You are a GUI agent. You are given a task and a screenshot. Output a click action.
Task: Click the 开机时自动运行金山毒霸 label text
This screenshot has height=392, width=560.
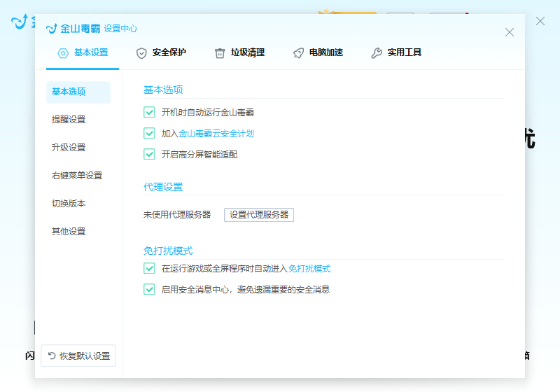(x=207, y=113)
